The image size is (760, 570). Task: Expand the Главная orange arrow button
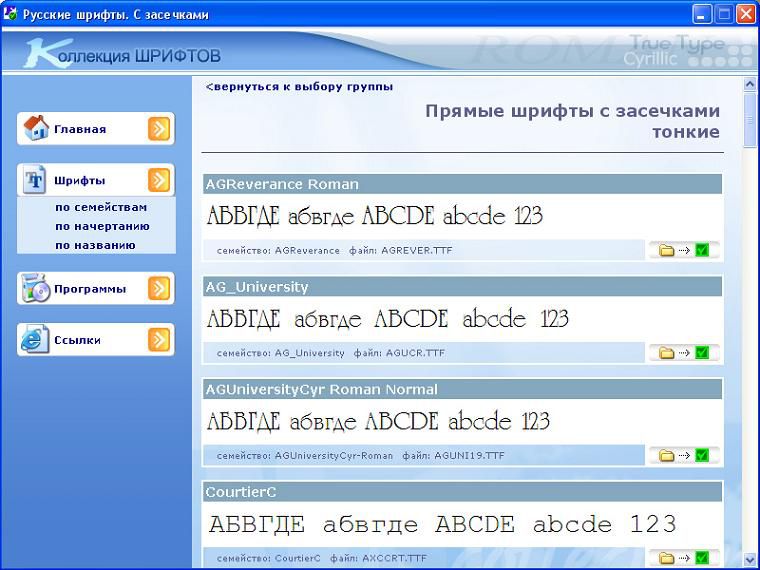pos(159,128)
